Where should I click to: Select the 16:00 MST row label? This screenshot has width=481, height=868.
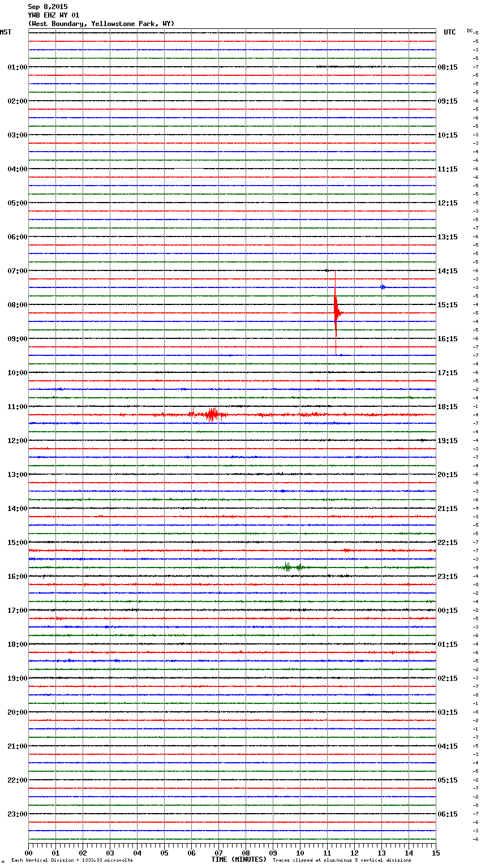[18, 577]
